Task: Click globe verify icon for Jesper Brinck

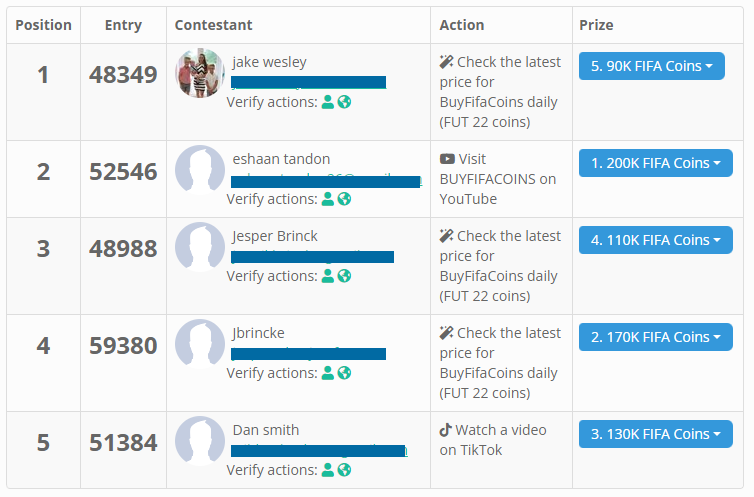Action: (344, 276)
